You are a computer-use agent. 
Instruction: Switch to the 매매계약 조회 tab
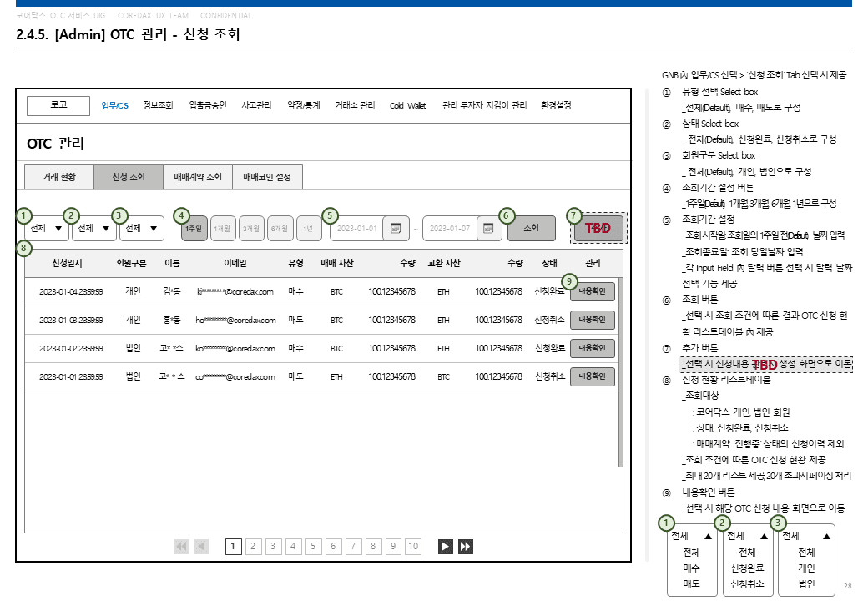coord(198,177)
